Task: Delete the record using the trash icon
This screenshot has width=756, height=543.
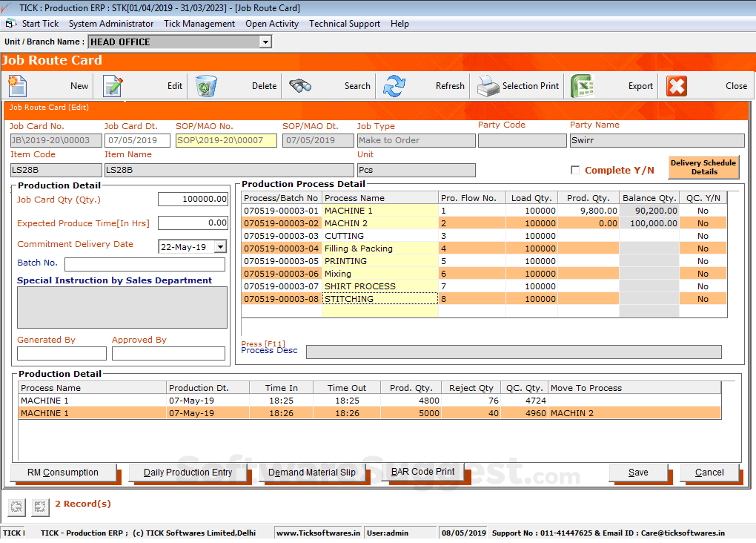Action: (208, 85)
